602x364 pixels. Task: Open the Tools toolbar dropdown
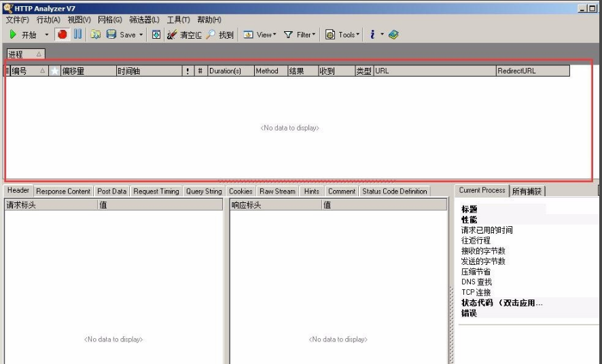coord(342,35)
